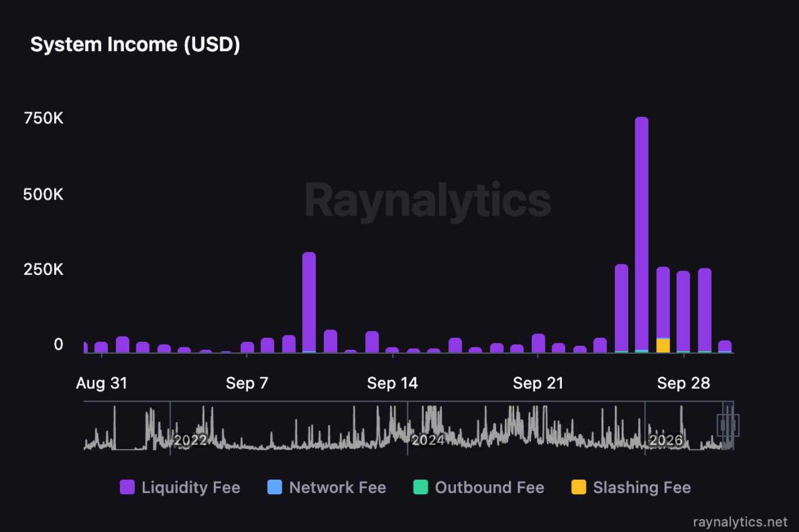
Task: Click the 0 y-axis label
Action: tap(58, 345)
